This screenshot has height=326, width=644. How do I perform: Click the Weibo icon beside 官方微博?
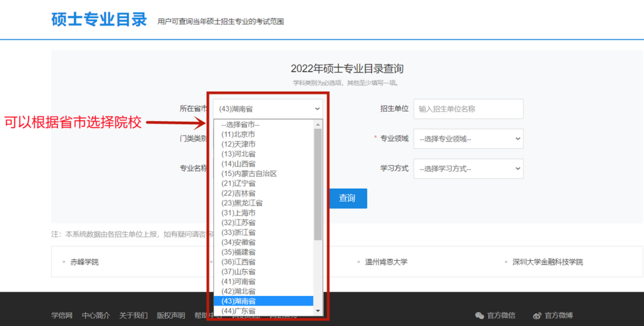pyautogui.click(x=537, y=316)
